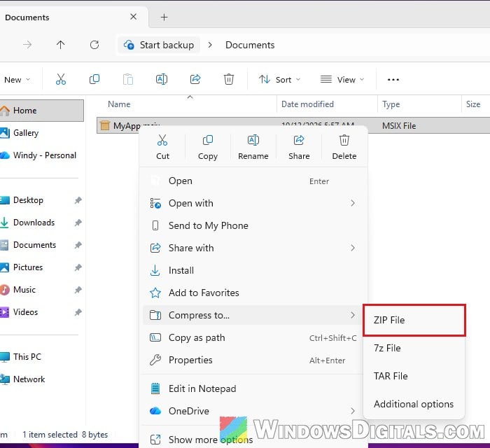Image resolution: width=490 pixels, height=448 pixels.
Task: Unpin Downloads using its pin icon
Action: (78, 223)
